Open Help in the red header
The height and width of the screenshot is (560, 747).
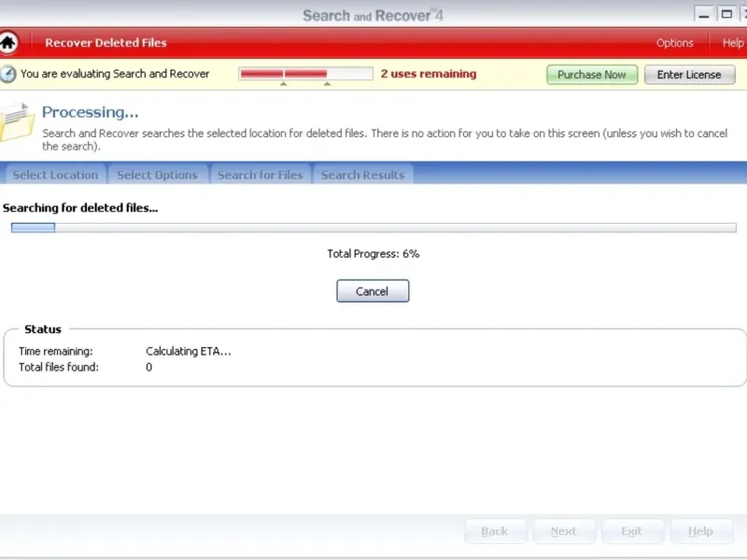tap(733, 43)
